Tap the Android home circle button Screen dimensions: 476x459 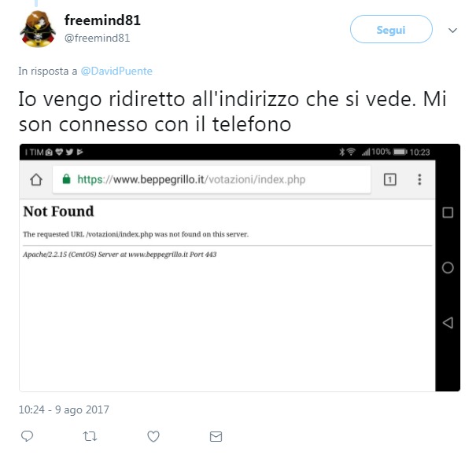point(448,268)
